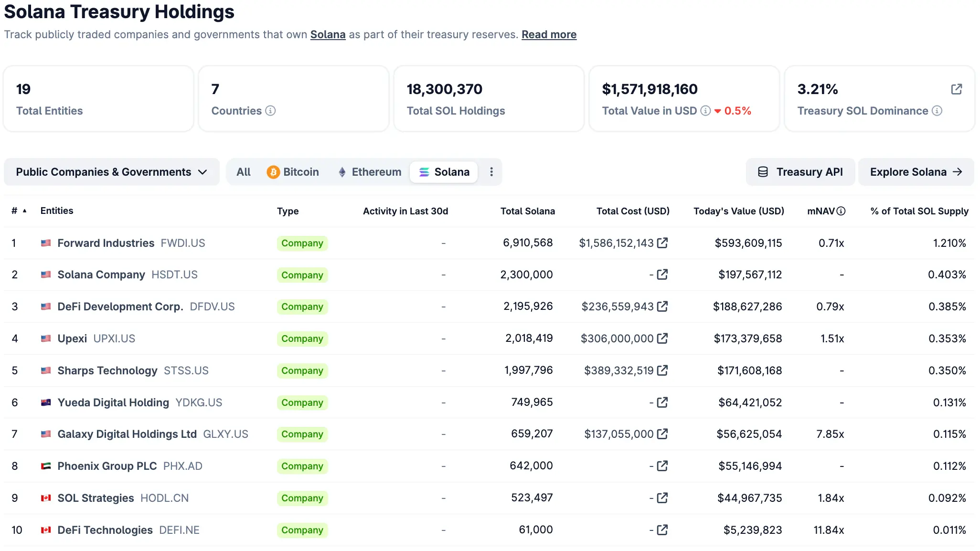The image size is (980, 551).
Task: Open Galaxy Digital Holdings cost source link icon
Action: click(662, 434)
